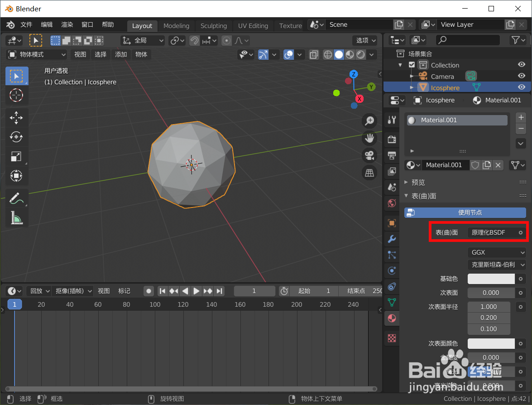Open the Physics properties tab

coord(392,270)
